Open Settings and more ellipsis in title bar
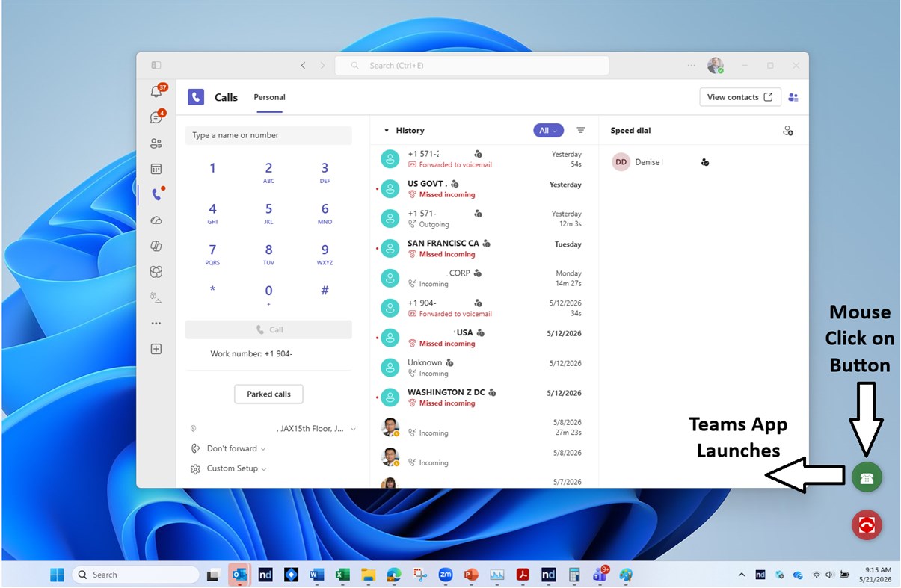This screenshot has width=901, height=588. click(692, 66)
